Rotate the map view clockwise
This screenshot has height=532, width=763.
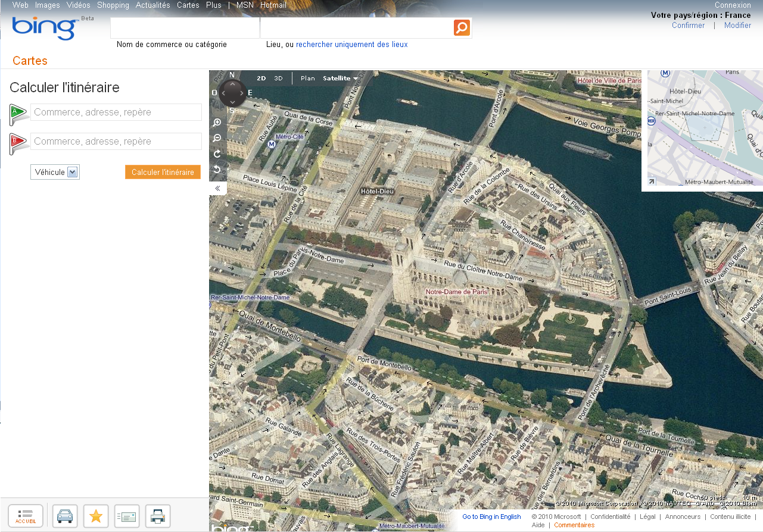point(217,154)
